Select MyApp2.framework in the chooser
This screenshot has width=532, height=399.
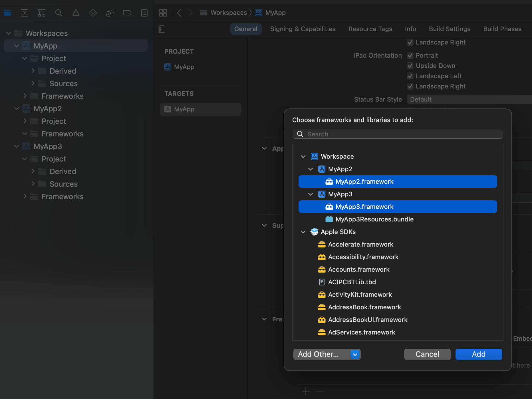[398, 182]
